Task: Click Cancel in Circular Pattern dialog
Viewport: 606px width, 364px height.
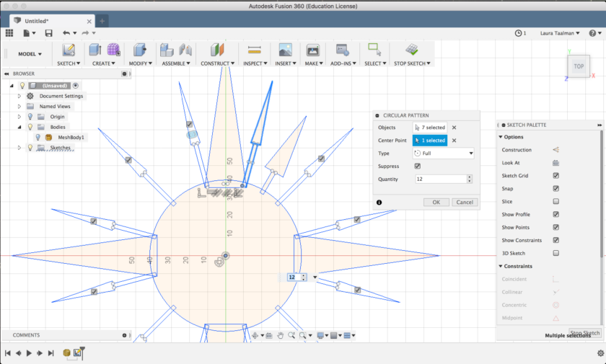Action: click(x=464, y=203)
